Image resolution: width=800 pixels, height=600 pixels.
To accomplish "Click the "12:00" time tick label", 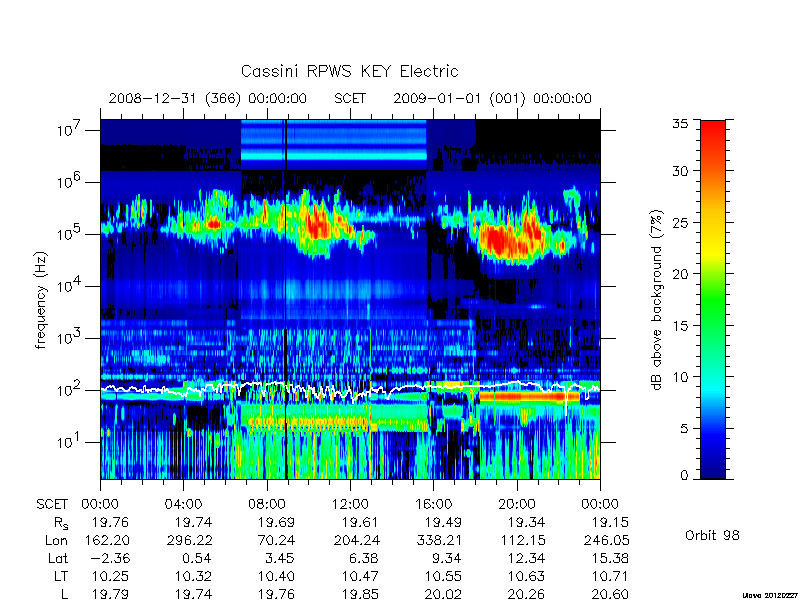I will pyautogui.click(x=350, y=505).
